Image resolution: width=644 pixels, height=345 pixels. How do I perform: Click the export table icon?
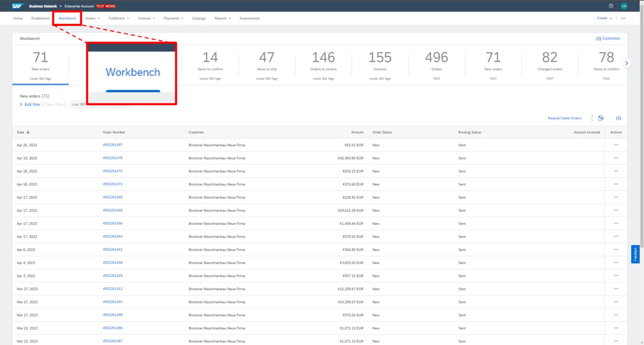[x=601, y=118]
